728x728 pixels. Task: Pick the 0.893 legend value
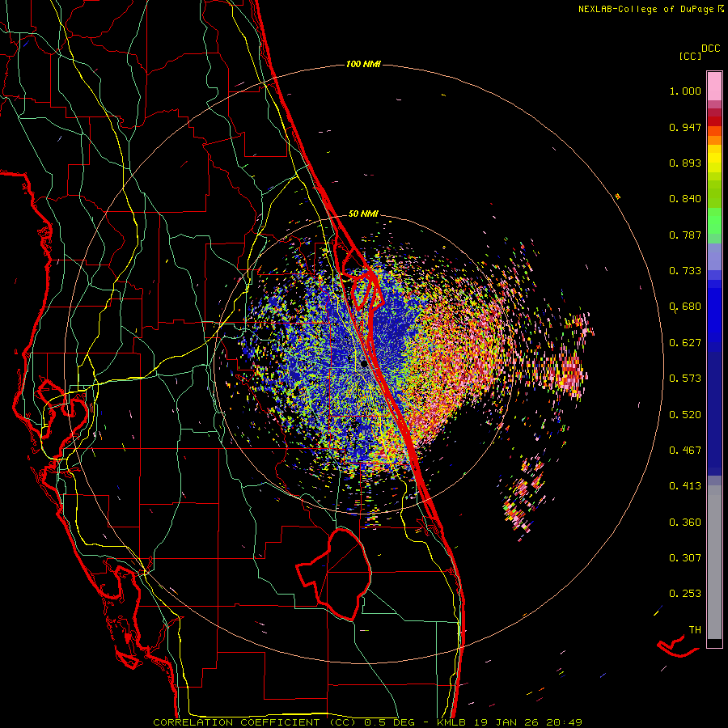click(x=685, y=163)
